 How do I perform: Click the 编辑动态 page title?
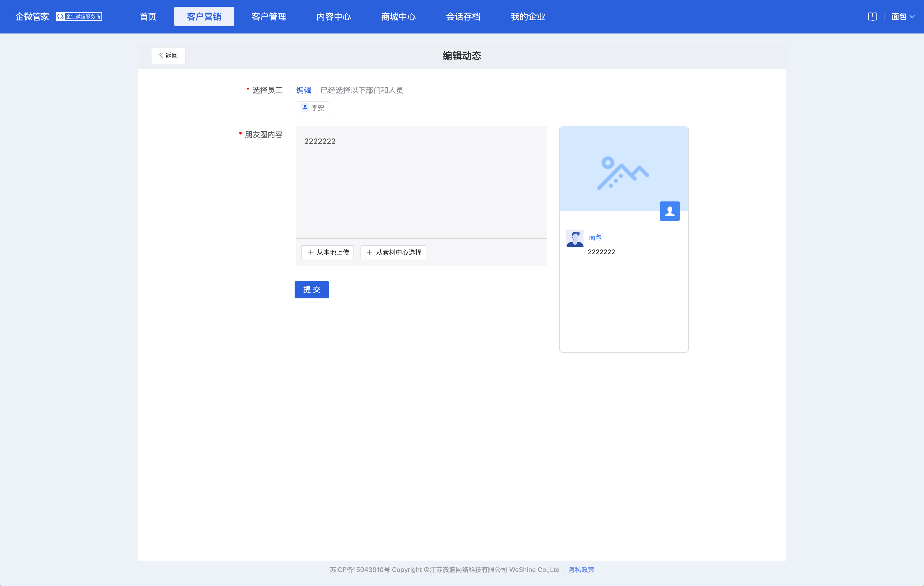pos(462,56)
